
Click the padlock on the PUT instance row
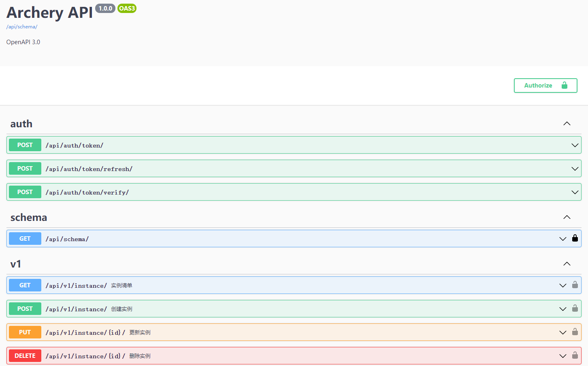point(575,332)
